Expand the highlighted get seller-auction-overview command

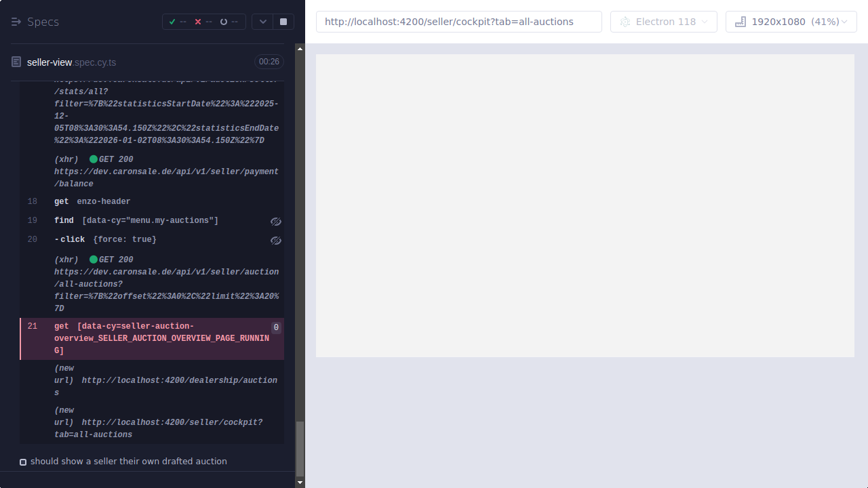149,338
